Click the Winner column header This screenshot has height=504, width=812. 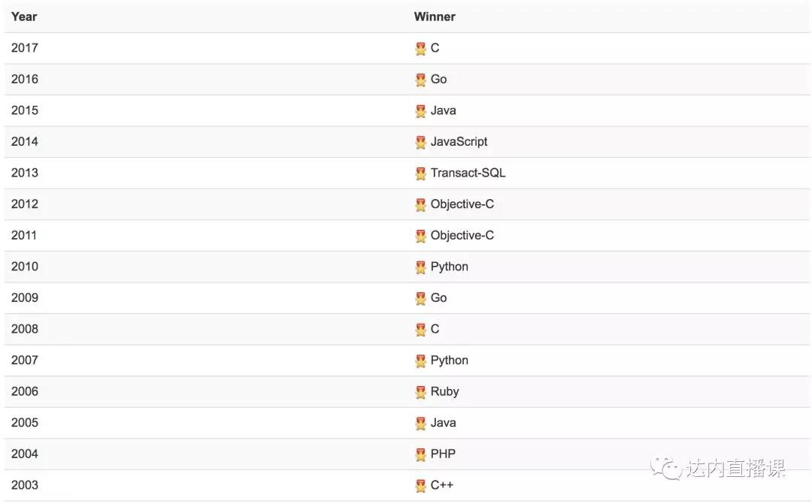click(435, 17)
